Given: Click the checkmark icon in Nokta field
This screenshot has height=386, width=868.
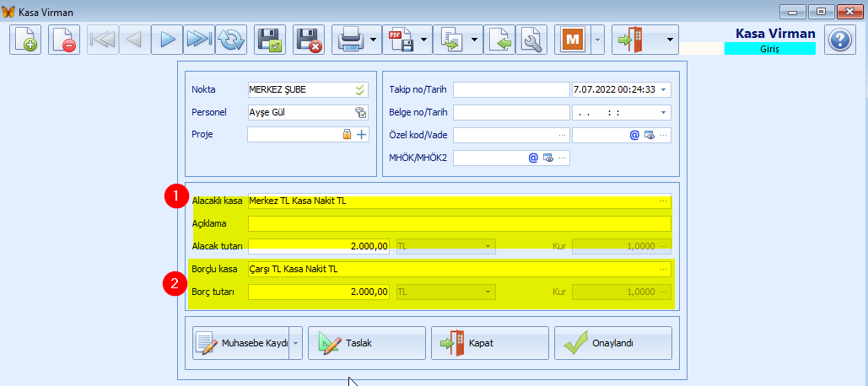Looking at the screenshot, I should pos(361,89).
